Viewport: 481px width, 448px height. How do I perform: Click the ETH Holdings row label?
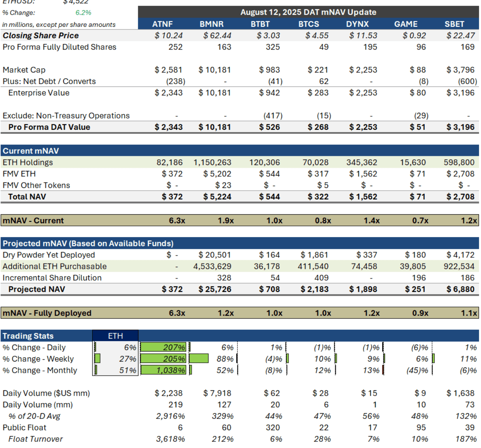point(28,162)
